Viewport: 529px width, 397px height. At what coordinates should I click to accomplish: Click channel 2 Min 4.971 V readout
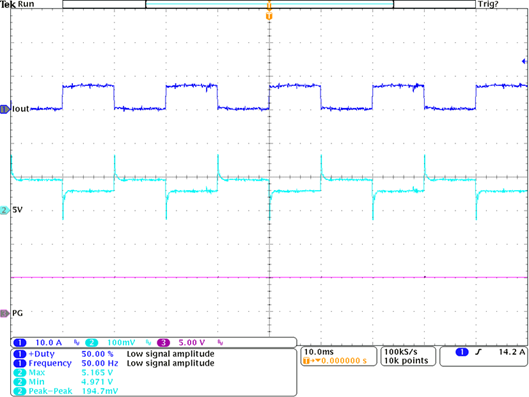[63, 382]
